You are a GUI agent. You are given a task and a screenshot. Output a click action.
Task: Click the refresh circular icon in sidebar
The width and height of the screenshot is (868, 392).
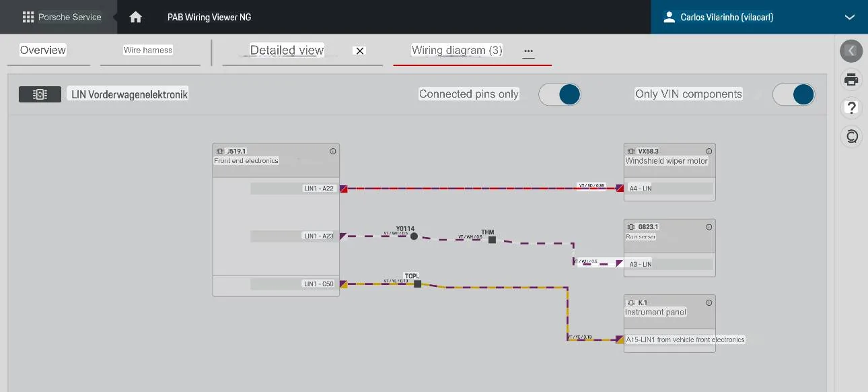pos(851,137)
